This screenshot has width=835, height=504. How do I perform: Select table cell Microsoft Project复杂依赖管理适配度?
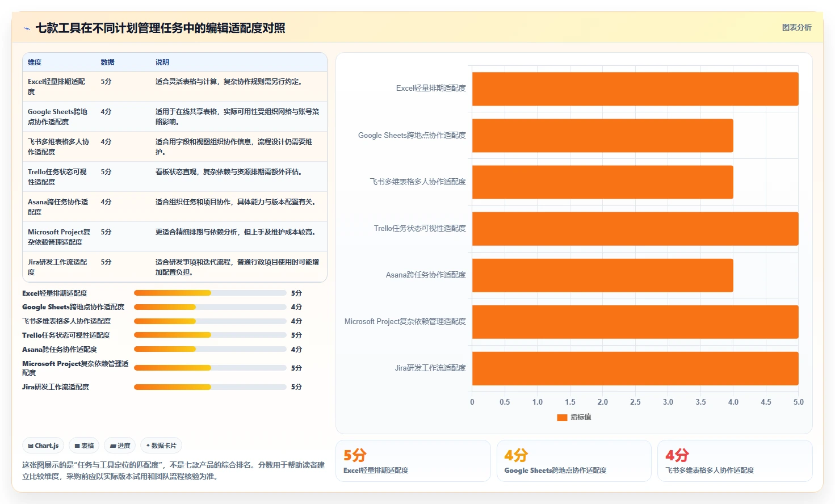coord(59,237)
